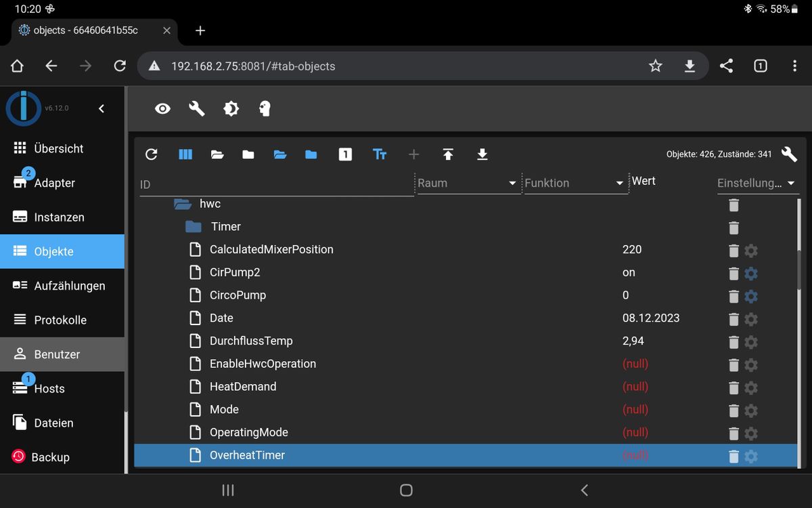Collapse the hwc folder
Screen dimensions: 812x508
click(183, 203)
